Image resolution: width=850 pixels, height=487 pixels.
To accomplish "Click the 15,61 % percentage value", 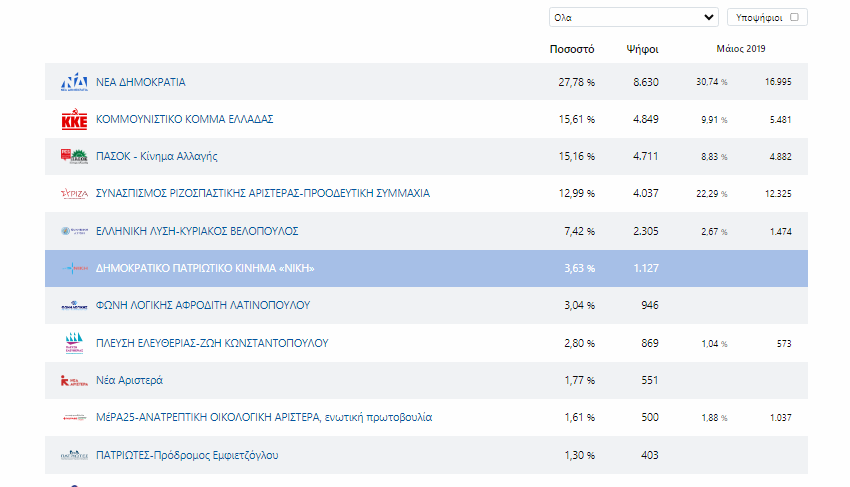I will tap(576, 119).
